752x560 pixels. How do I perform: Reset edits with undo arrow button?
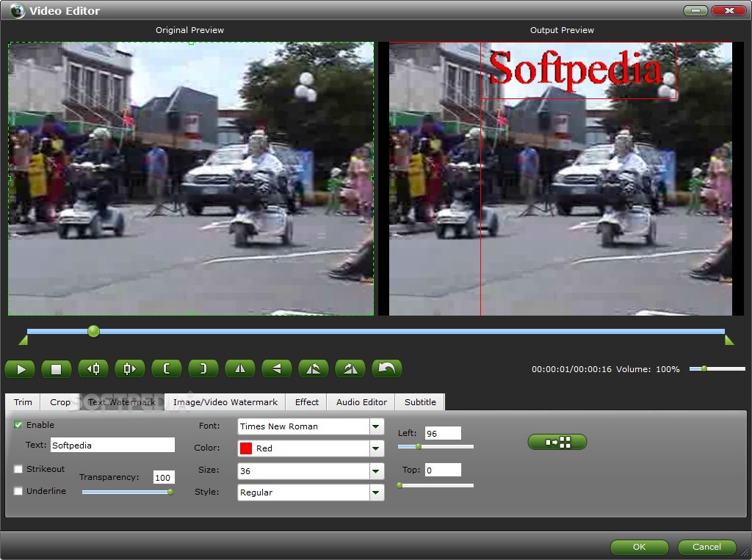[386, 368]
